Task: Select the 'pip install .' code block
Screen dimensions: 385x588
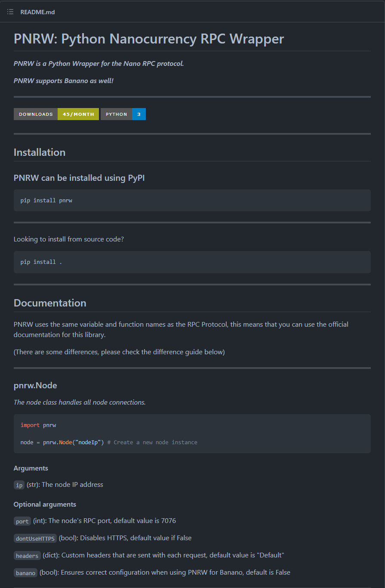Action: click(x=192, y=262)
